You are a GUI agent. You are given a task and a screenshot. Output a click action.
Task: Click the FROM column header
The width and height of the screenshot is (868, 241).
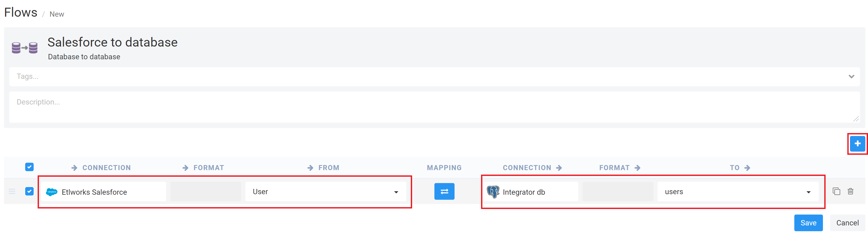click(x=323, y=168)
